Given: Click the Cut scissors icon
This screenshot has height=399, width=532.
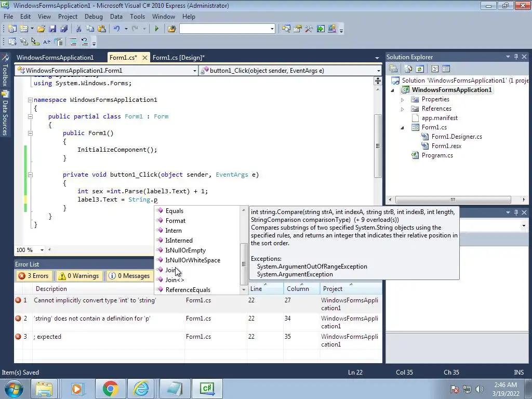Looking at the screenshot, I should click(x=78, y=29).
